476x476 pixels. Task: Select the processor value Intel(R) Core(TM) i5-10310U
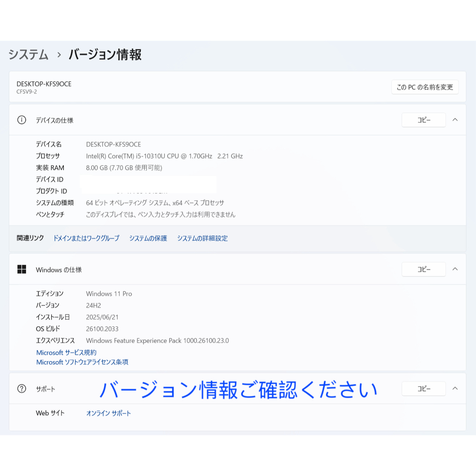(x=164, y=156)
